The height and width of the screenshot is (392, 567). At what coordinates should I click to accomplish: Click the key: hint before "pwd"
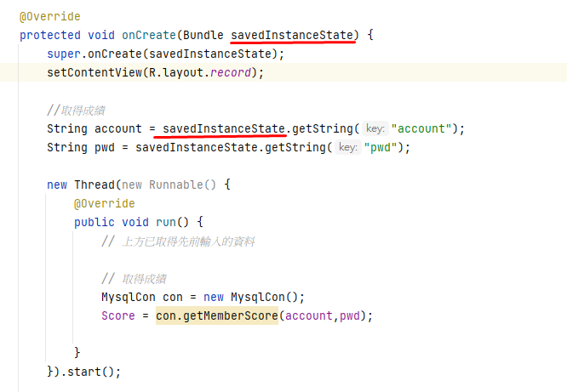pyautogui.click(x=348, y=147)
